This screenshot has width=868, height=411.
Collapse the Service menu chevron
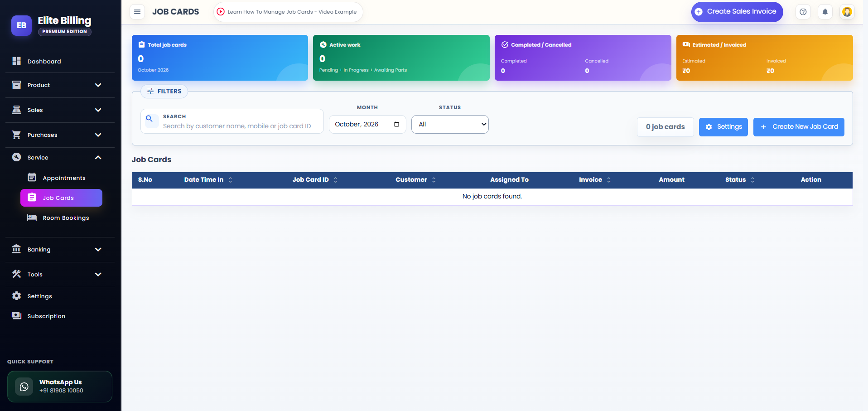[98, 158]
